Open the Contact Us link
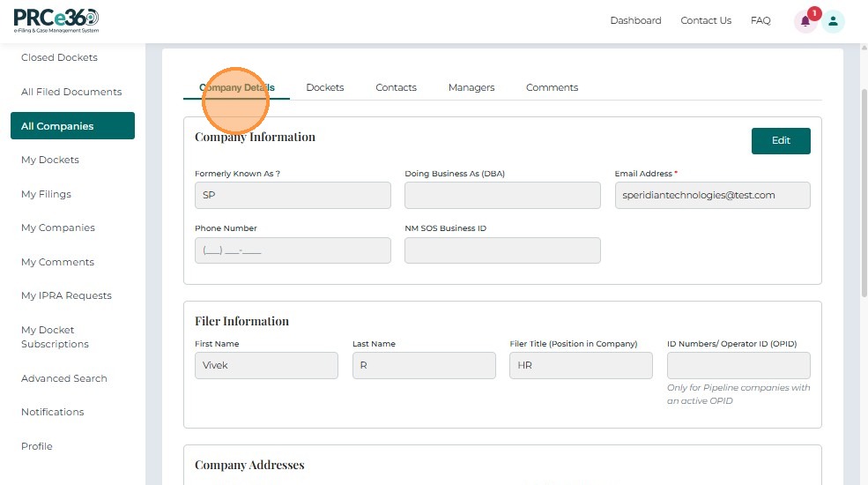Image resolution: width=868 pixels, height=485 pixels. [x=706, y=20]
